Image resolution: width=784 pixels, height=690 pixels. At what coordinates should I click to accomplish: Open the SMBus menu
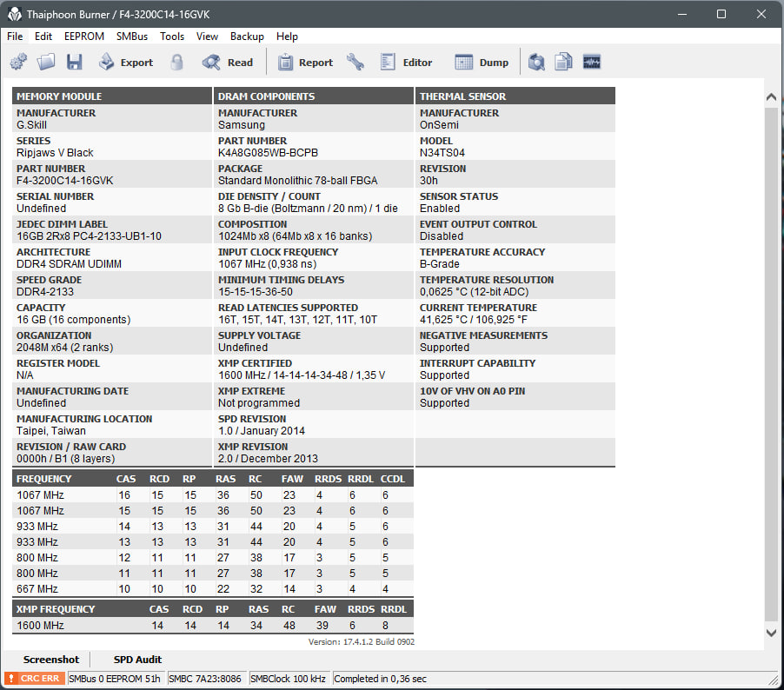coord(132,36)
